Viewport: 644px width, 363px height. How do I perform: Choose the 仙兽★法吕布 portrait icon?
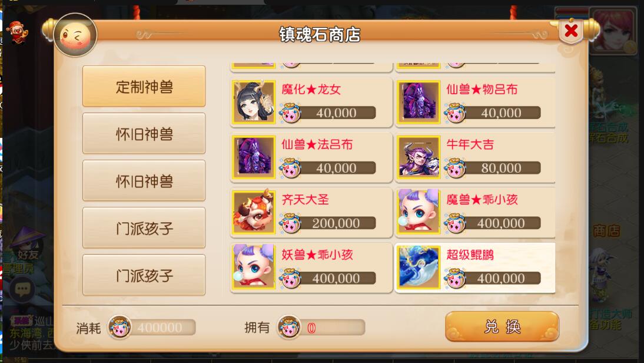(253, 157)
